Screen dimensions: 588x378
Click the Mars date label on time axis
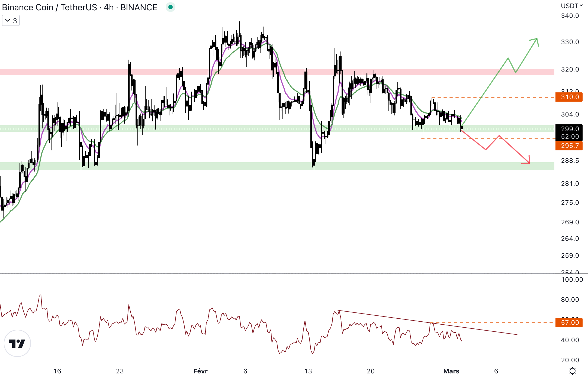pyautogui.click(x=451, y=371)
